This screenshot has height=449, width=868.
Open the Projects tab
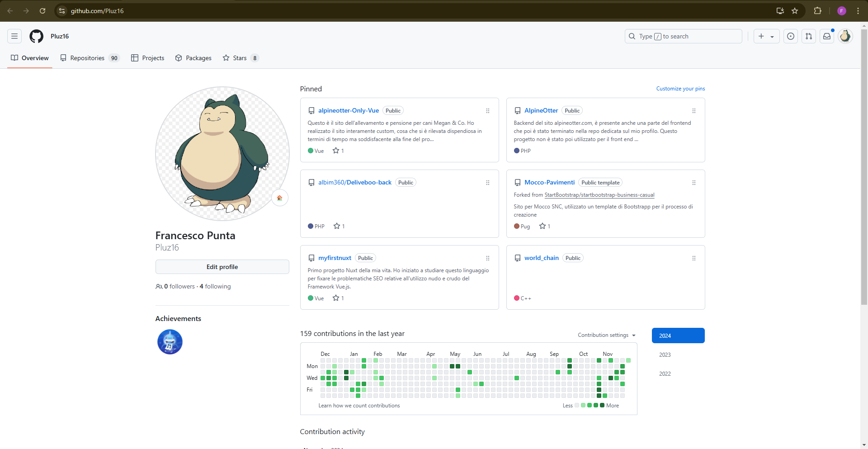point(147,58)
